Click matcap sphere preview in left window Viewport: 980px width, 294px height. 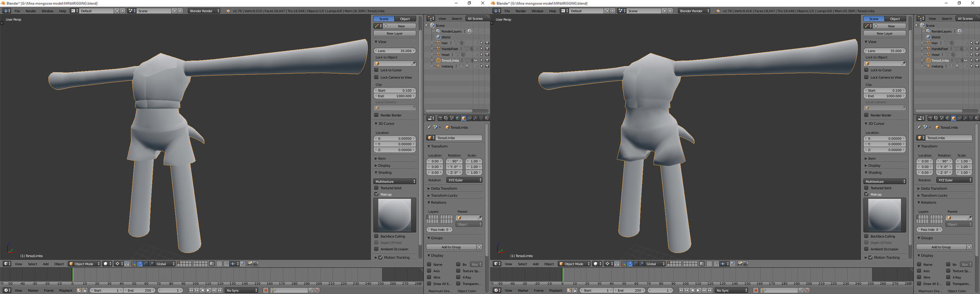coord(395,215)
